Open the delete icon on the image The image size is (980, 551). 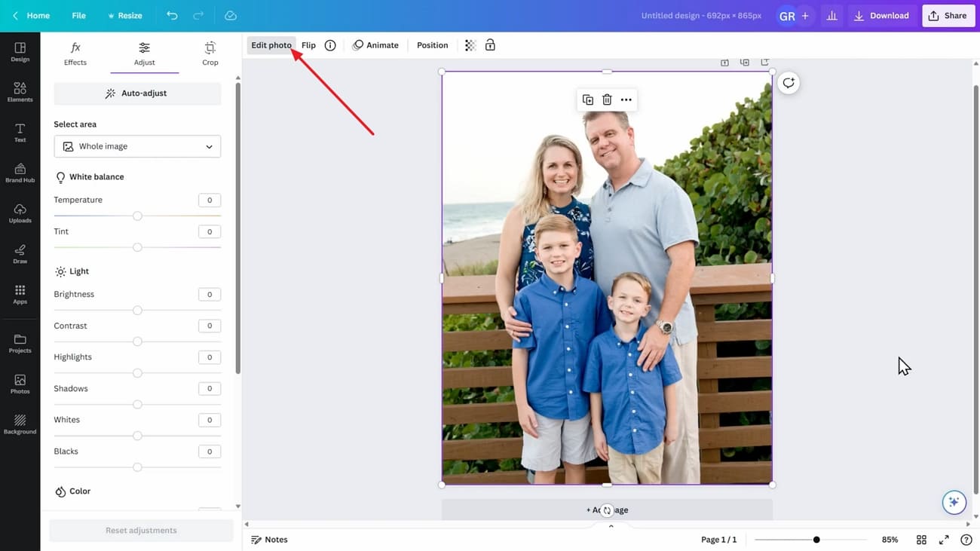pos(606,99)
